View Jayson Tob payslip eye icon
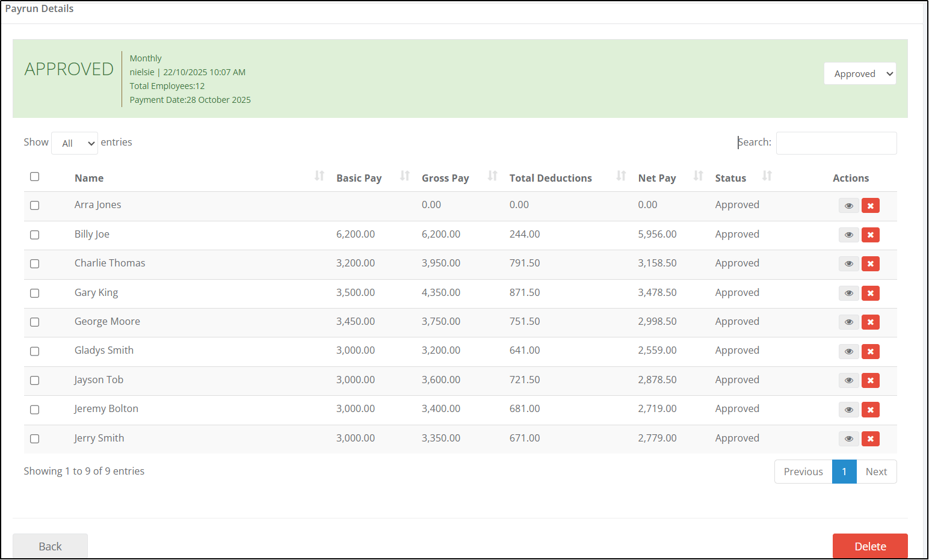 (x=849, y=380)
